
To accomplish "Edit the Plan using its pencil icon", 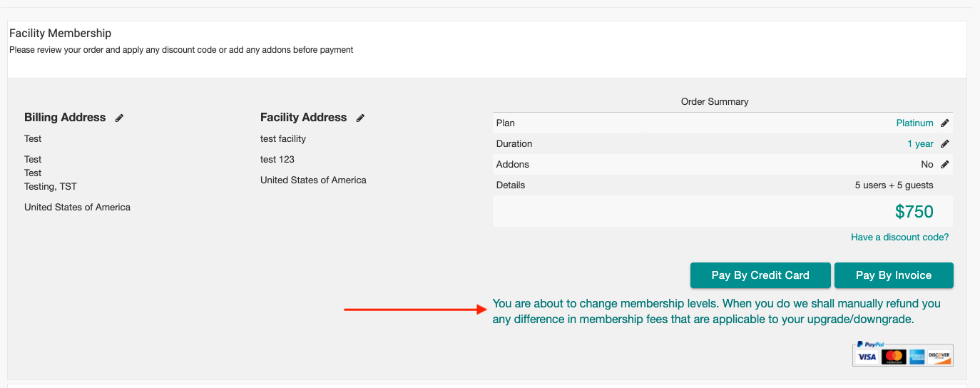I will (x=945, y=123).
